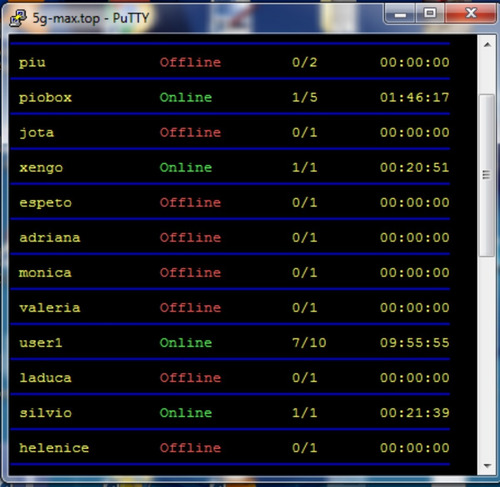Click the time 09:55:55 for user1
This screenshot has height=487, width=500.
click(x=415, y=343)
